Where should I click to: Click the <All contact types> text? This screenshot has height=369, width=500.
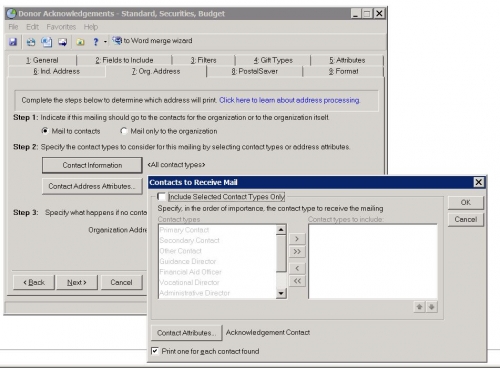pyautogui.click(x=176, y=165)
